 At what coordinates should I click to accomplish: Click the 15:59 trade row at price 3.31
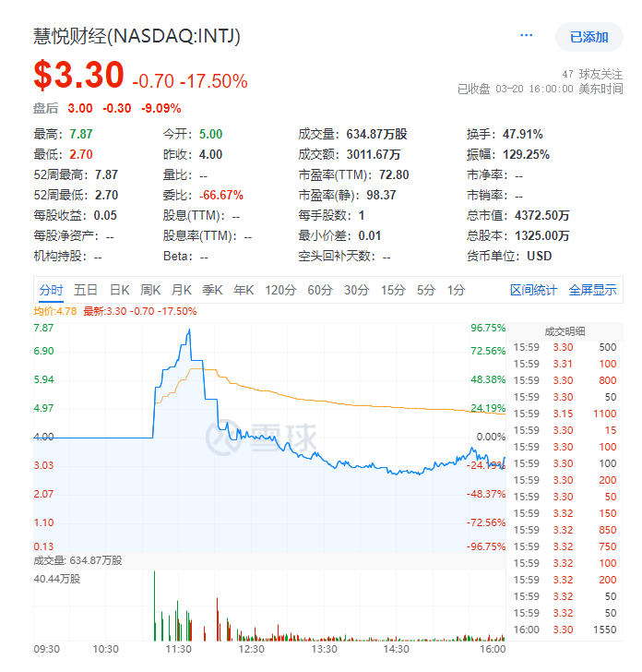(565, 364)
